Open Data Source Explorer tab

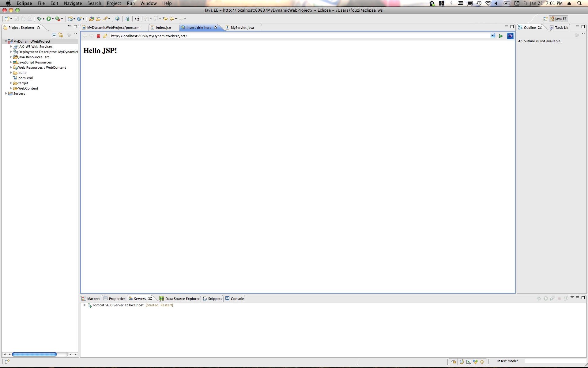pos(179,299)
